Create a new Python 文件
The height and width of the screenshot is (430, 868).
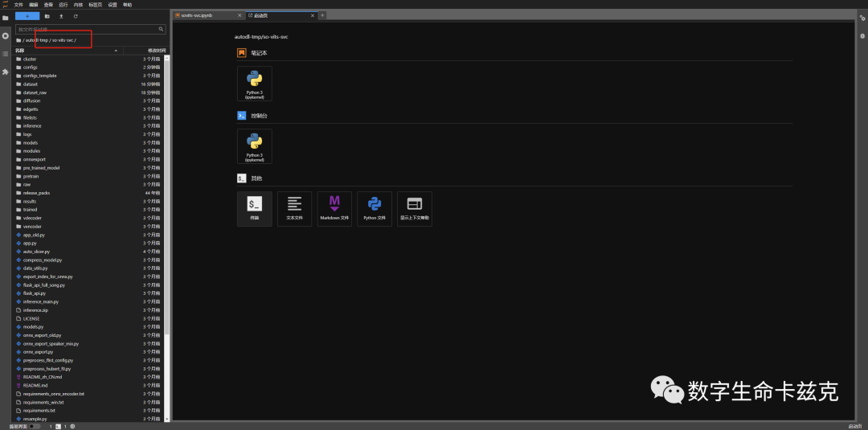tap(375, 209)
